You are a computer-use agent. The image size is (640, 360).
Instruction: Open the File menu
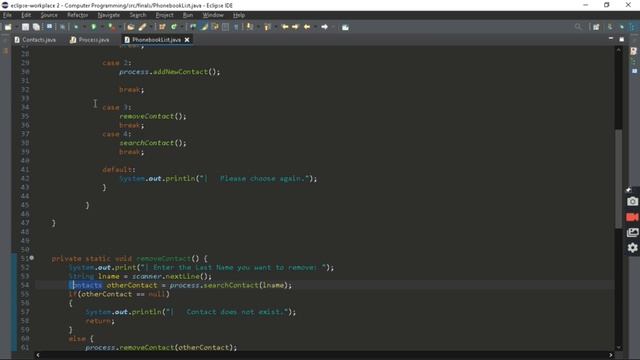coord(7,15)
